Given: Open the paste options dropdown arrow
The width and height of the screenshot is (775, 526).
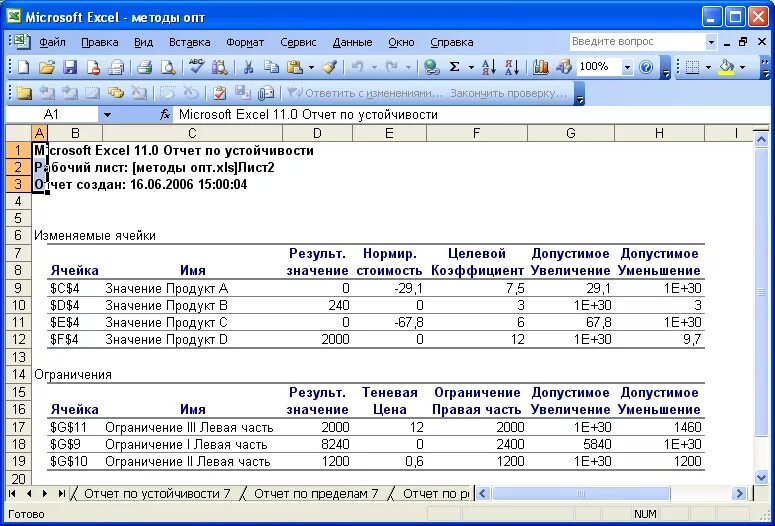Looking at the screenshot, I should click(311, 67).
